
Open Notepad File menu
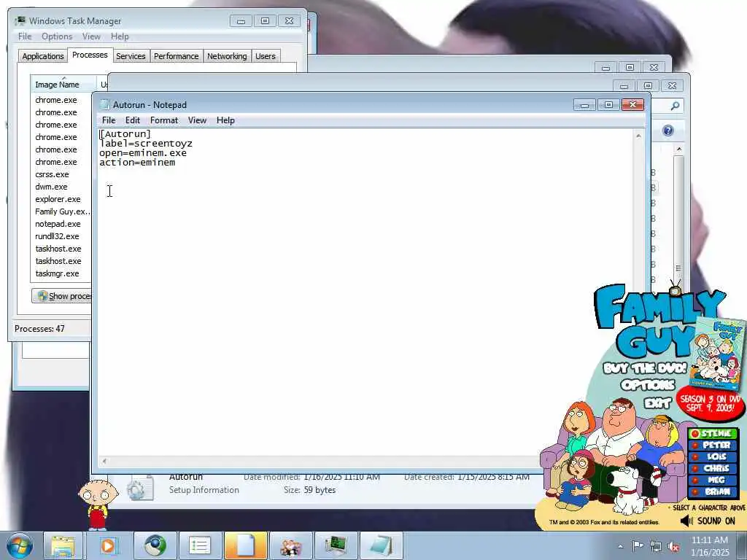pyautogui.click(x=109, y=120)
